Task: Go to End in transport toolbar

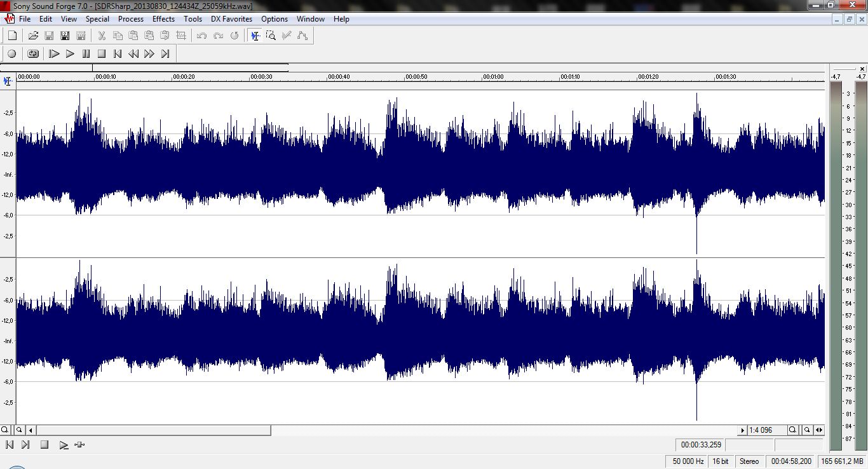Action: (165, 54)
